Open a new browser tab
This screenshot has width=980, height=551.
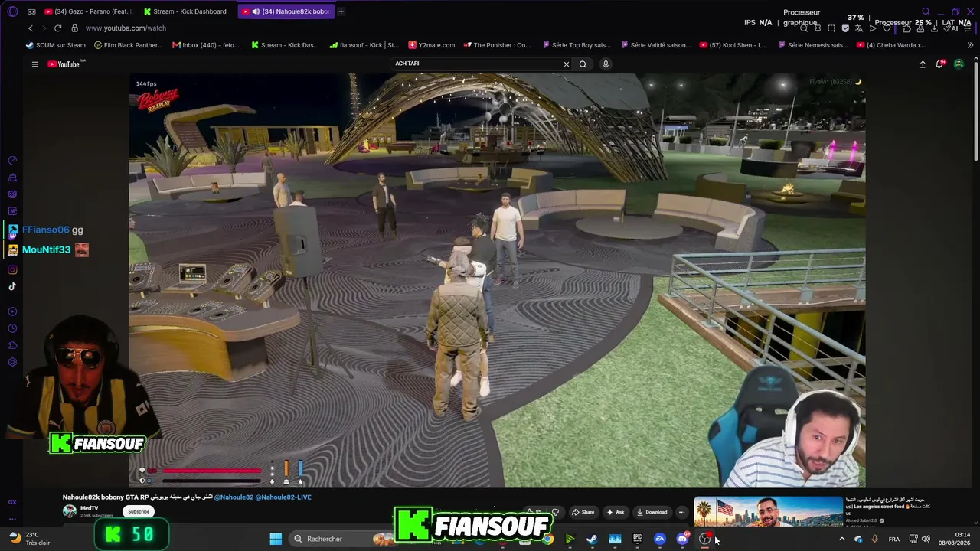pos(341,11)
